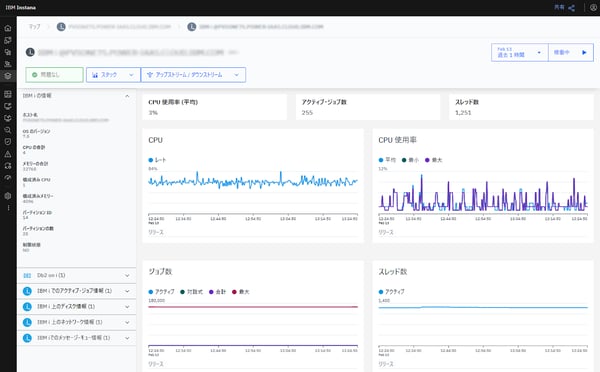The image size is (600, 372).
Task: Open More options three-dots sidebar icon
Action: pyautogui.click(x=8, y=208)
